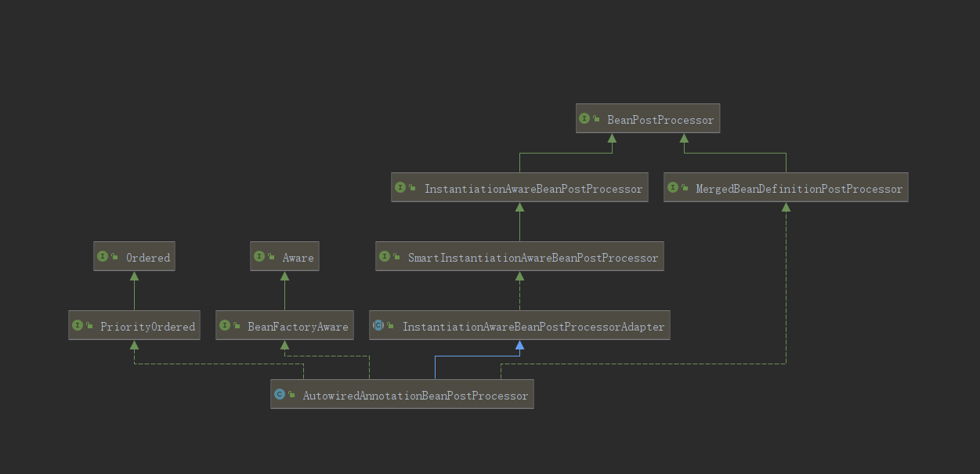Click interface icon on Aware node
This screenshot has width=980, height=474.
point(259,257)
